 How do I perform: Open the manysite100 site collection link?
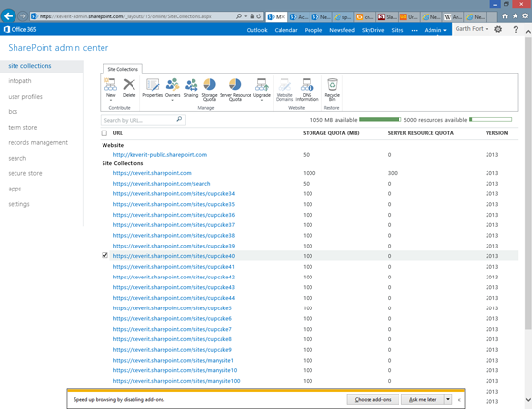176,381
